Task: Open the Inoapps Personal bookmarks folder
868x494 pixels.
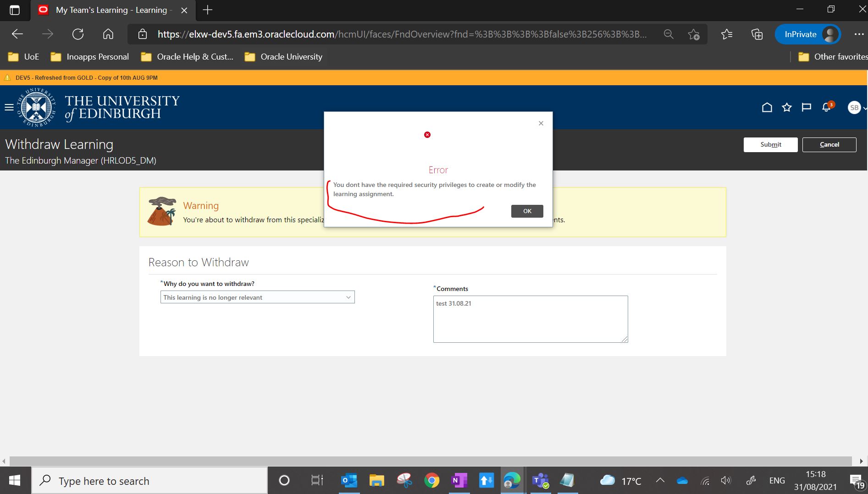Action: [90, 57]
